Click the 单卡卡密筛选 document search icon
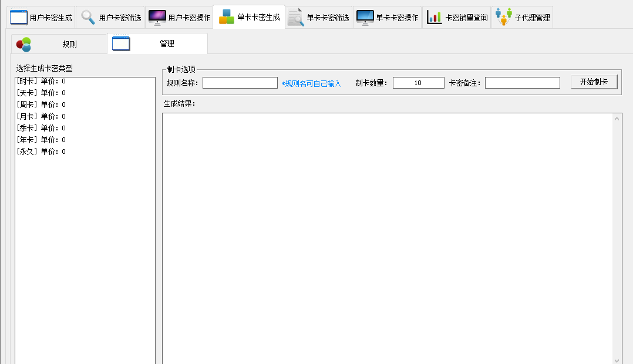This screenshot has height=364, width=633. click(x=296, y=17)
